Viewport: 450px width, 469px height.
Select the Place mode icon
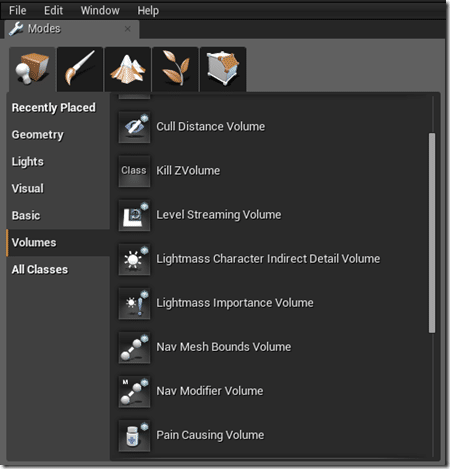tap(32, 69)
